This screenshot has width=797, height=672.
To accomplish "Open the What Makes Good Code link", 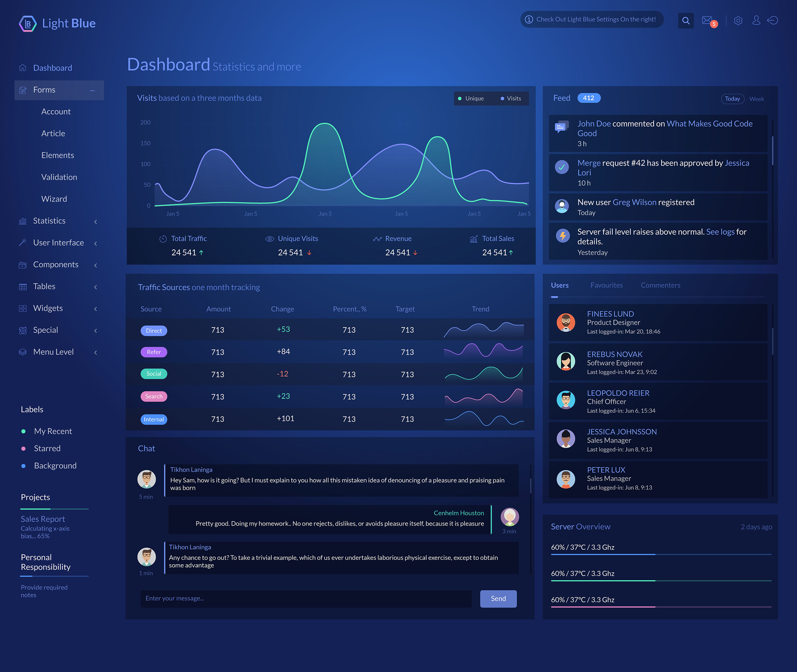I will tap(665, 129).
